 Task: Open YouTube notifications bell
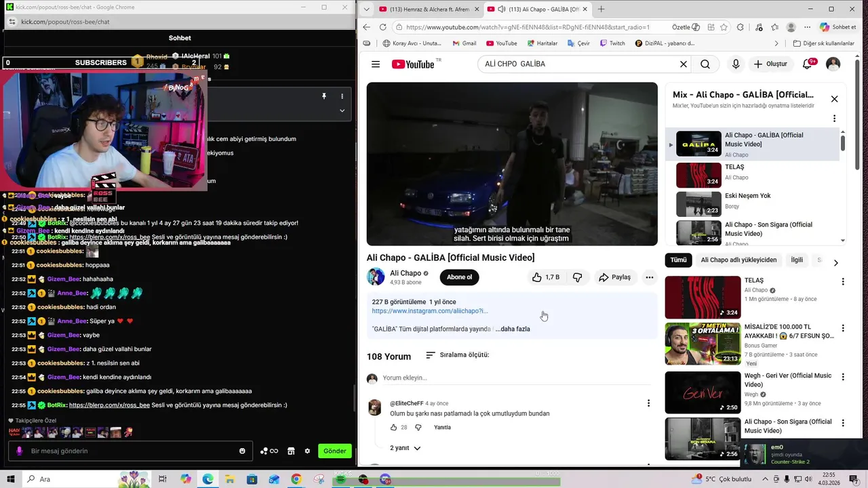808,64
